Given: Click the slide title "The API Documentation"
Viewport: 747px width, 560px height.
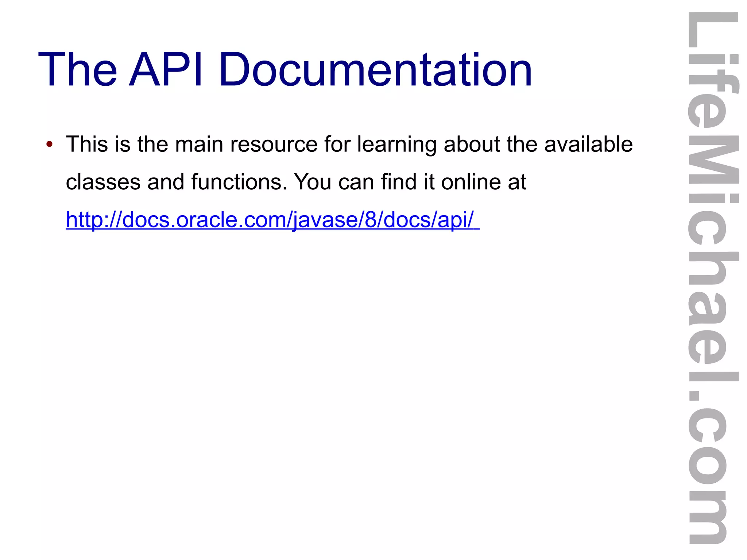Looking at the screenshot, I should pyautogui.click(x=285, y=69).
